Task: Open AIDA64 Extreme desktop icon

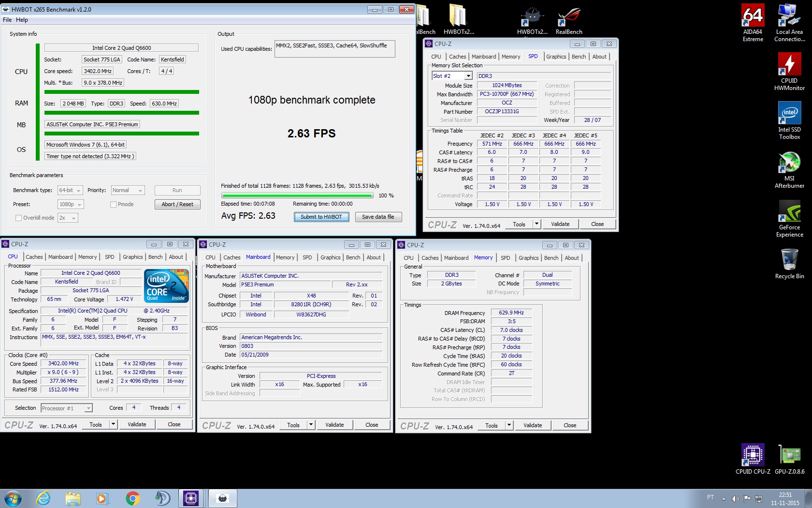Action: pyautogui.click(x=753, y=23)
